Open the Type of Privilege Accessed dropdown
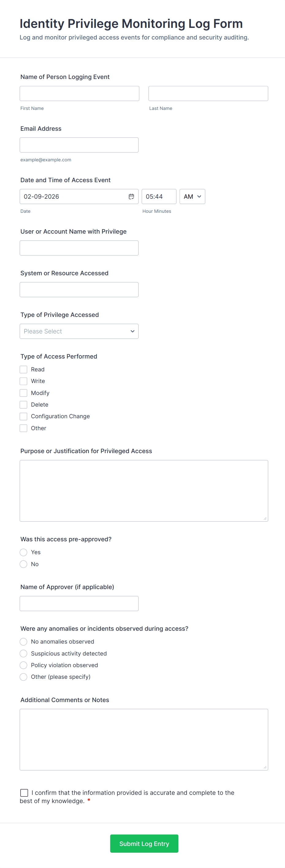Screen dimensions: 285x868 [x=79, y=331]
